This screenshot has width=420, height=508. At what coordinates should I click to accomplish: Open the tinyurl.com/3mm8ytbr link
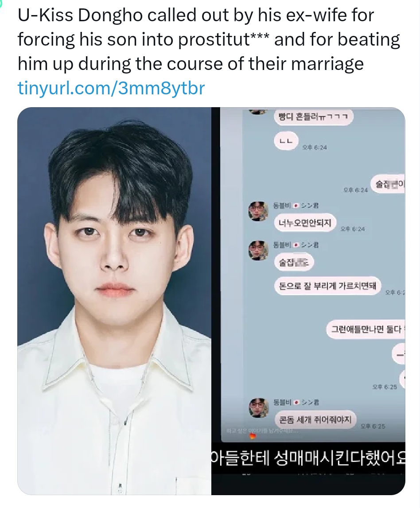(x=111, y=88)
